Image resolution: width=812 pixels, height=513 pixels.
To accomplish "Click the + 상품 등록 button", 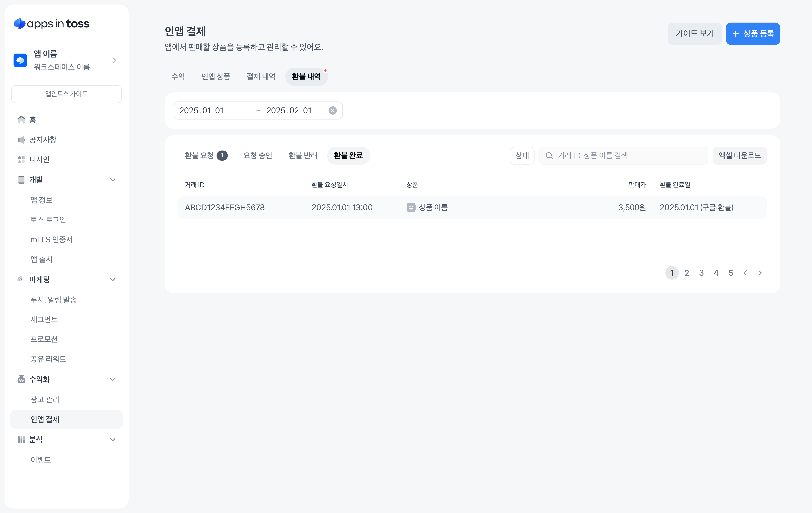I will (753, 34).
